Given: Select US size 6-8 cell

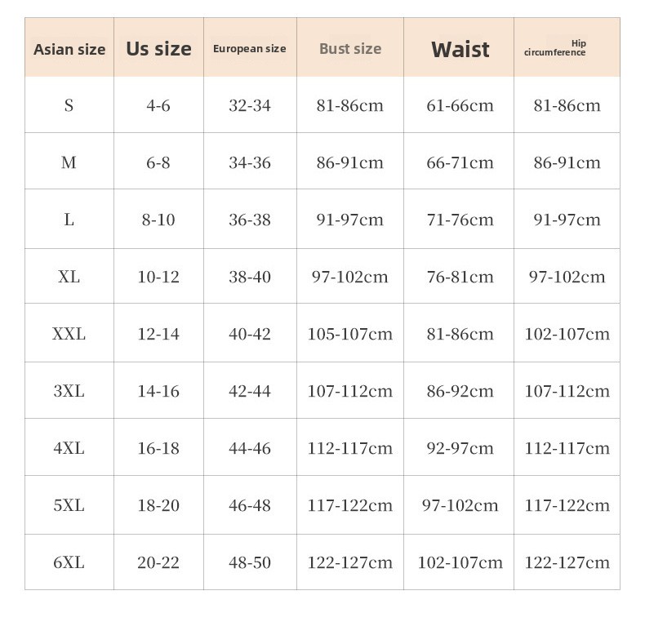Looking at the screenshot, I should [158, 163].
